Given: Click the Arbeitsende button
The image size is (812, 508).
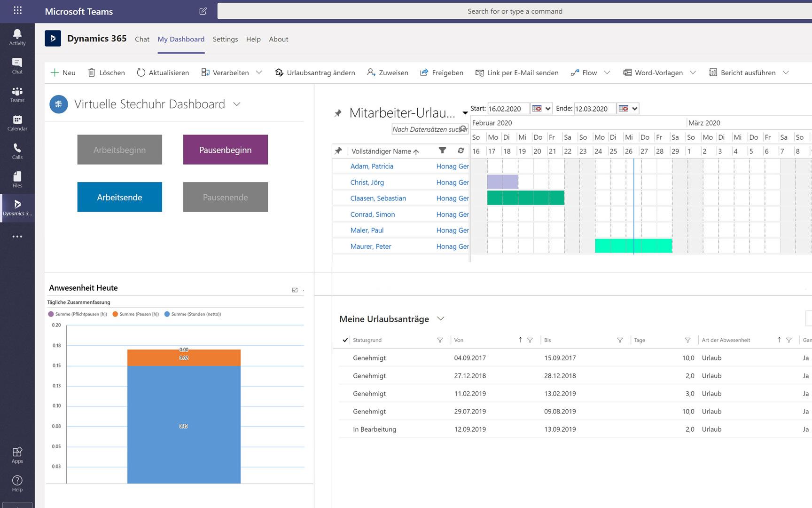Looking at the screenshot, I should (x=120, y=197).
